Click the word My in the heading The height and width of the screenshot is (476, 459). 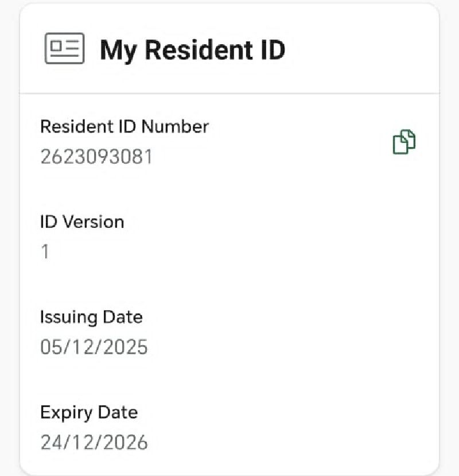(x=118, y=50)
